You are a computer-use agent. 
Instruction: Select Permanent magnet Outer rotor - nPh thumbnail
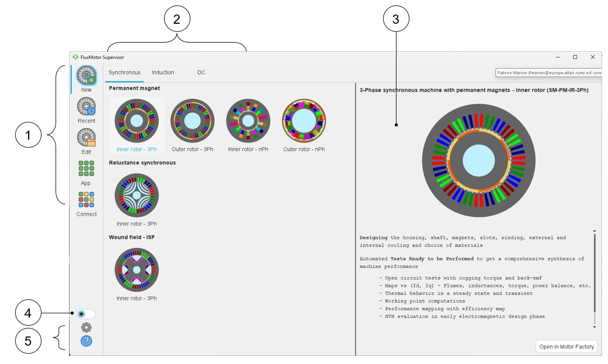(x=304, y=121)
